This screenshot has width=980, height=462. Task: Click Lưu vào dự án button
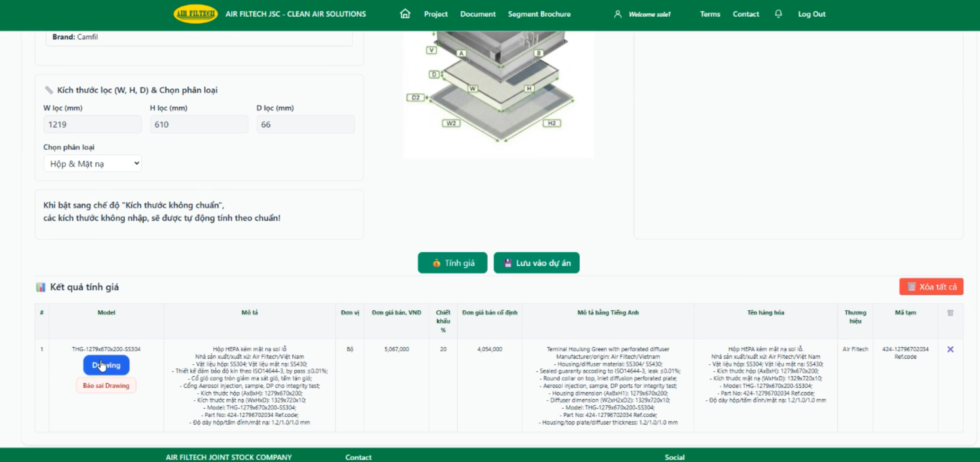[x=536, y=263]
